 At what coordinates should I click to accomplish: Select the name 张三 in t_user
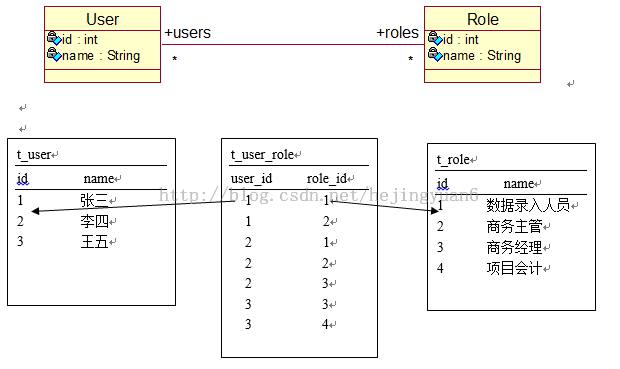tap(94, 200)
